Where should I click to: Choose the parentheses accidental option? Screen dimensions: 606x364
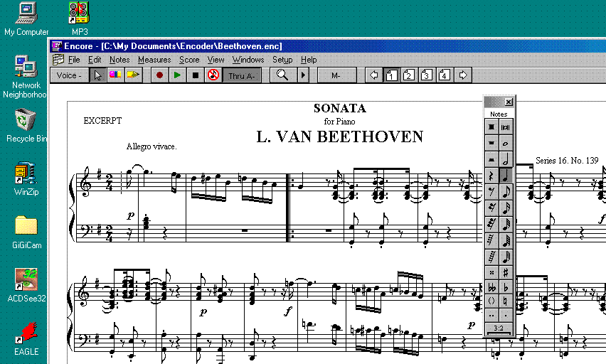[491, 301]
